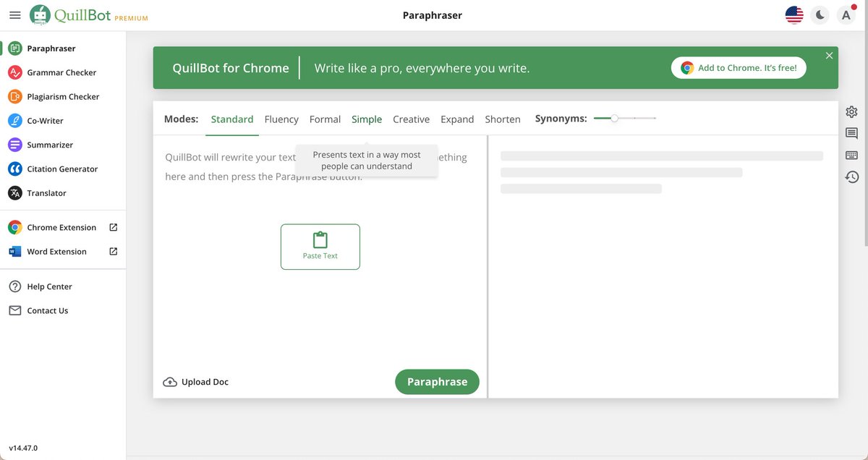Choose the Simple mode tab

click(367, 119)
